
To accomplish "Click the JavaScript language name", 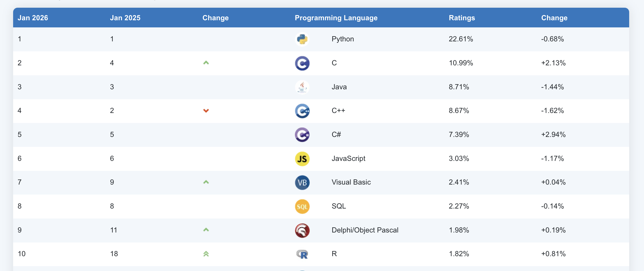I will pyautogui.click(x=348, y=158).
